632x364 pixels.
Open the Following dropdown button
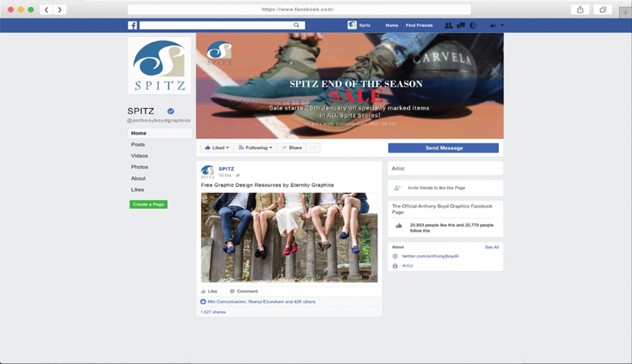pyautogui.click(x=255, y=148)
